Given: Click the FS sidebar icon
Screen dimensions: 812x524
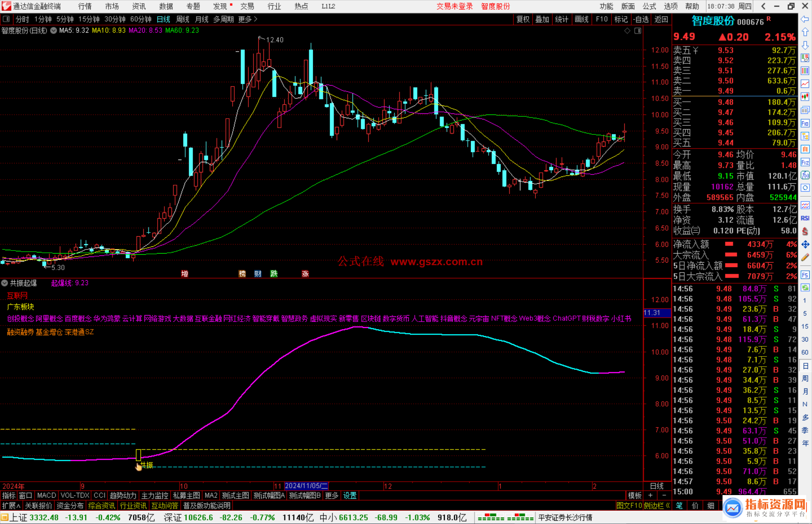Looking at the screenshot, I should 805,275.
